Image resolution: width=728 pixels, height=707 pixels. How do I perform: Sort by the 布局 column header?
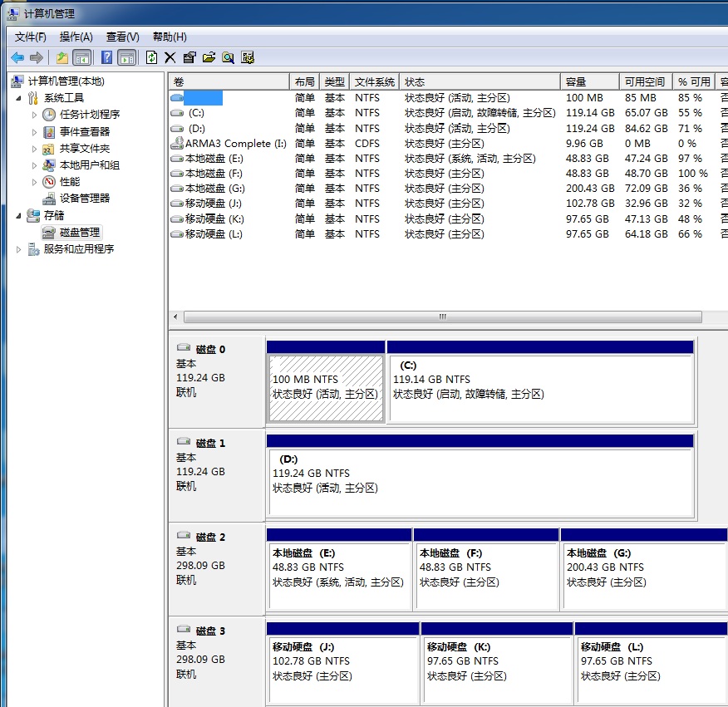click(x=304, y=81)
